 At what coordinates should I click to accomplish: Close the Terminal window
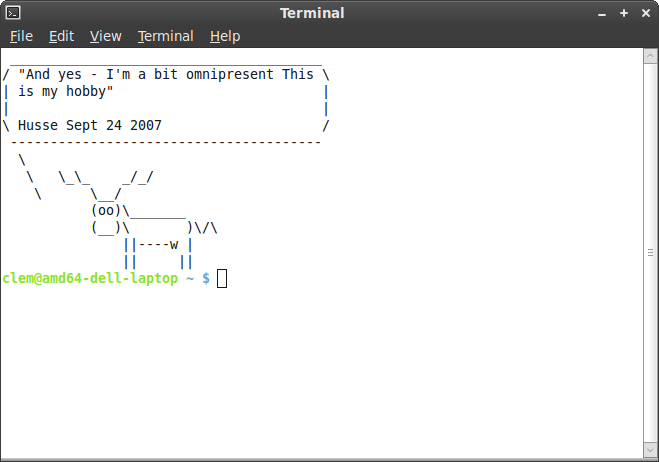(646, 13)
